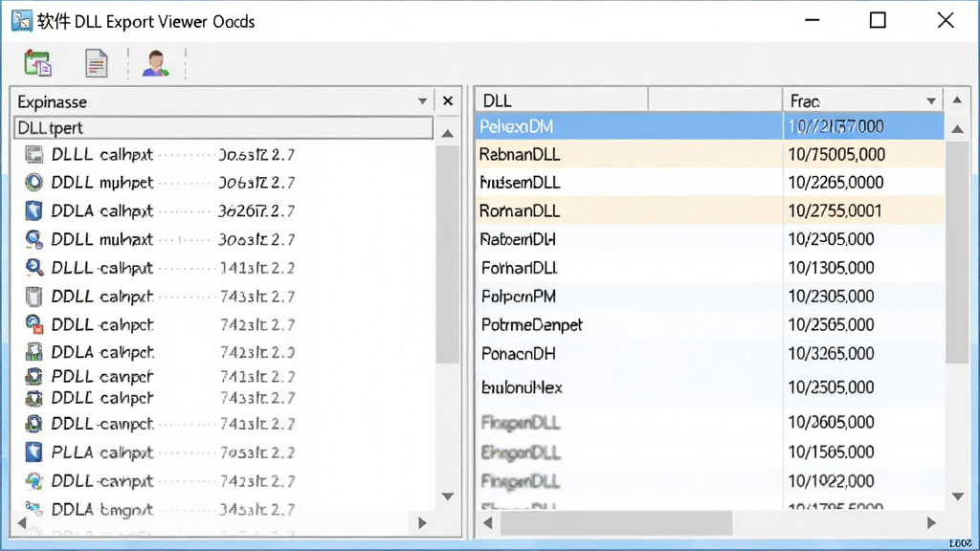This screenshot has width=980, height=551.
Task: Click left panel horizontal scroll right arrow
Action: pyautogui.click(x=422, y=522)
